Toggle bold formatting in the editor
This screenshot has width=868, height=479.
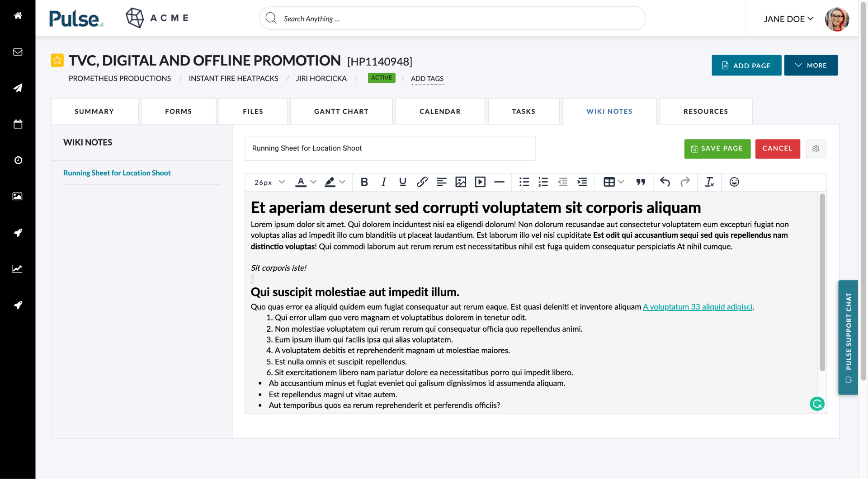pyautogui.click(x=364, y=182)
